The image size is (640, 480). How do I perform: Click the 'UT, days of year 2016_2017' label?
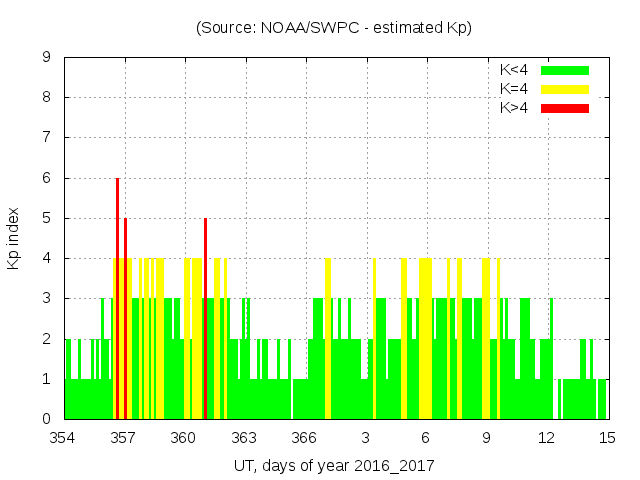334,466
